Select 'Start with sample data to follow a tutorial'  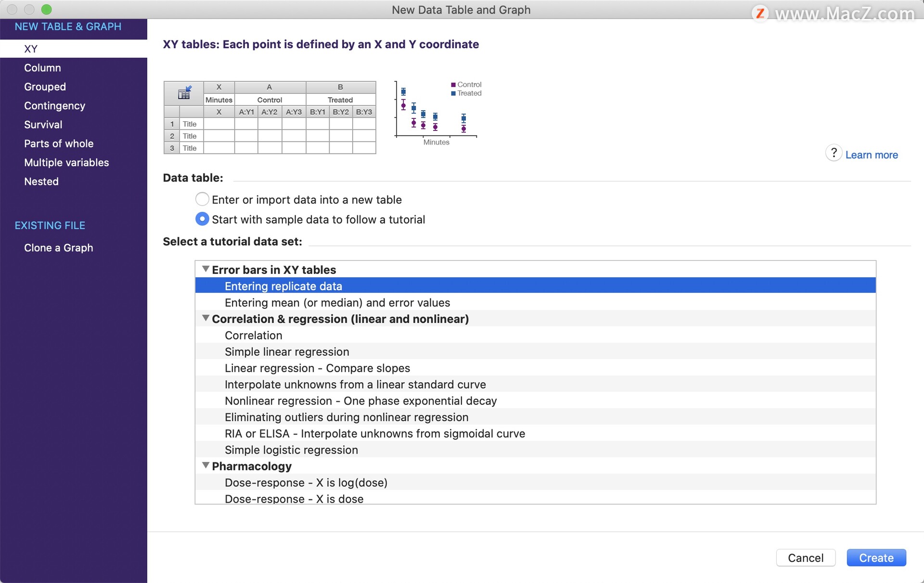(x=202, y=219)
